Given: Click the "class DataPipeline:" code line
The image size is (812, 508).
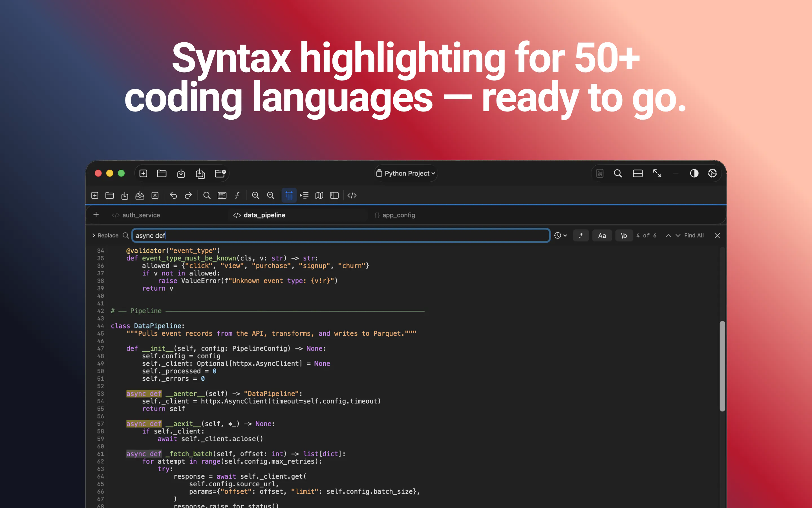Looking at the screenshot, I should [x=148, y=326].
